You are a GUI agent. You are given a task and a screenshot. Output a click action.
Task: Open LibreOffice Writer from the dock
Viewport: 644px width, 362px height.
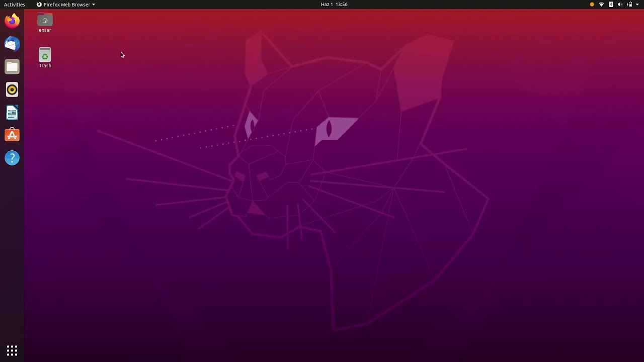click(12, 112)
